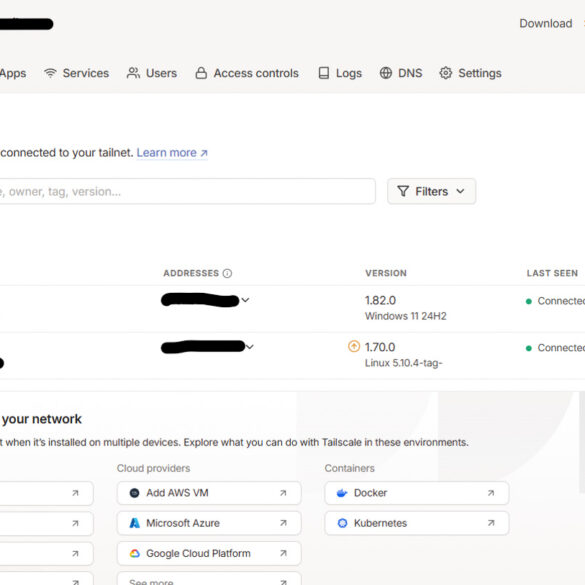Open Access controls tab
The height and width of the screenshot is (585, 585).
pos(247,73)
